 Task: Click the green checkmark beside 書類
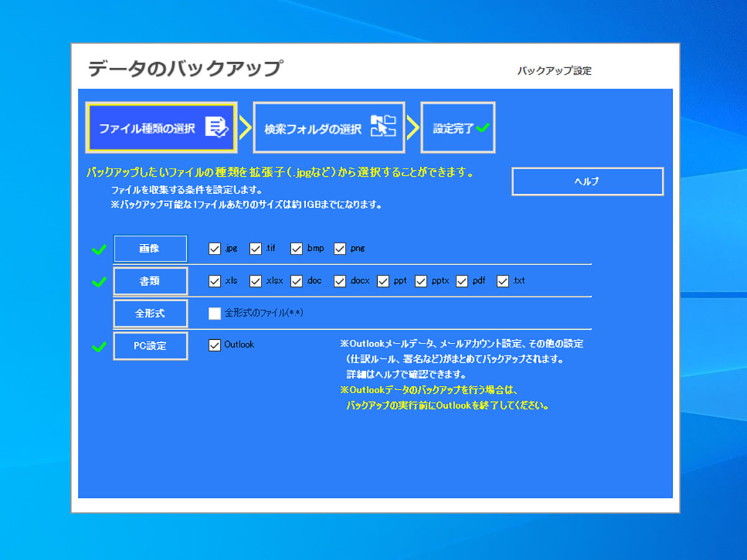click(98, 282)
